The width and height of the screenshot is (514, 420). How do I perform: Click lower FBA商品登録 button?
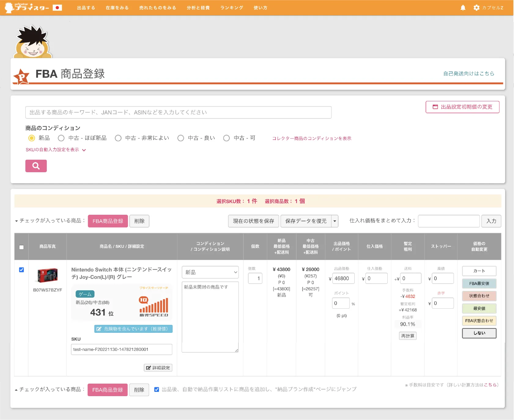point(108,390)
